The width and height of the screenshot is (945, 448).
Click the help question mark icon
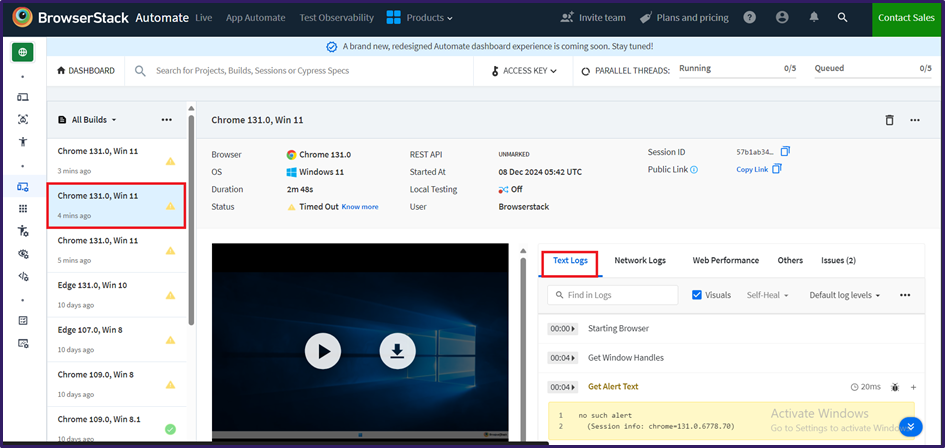[x=750, y=18]
